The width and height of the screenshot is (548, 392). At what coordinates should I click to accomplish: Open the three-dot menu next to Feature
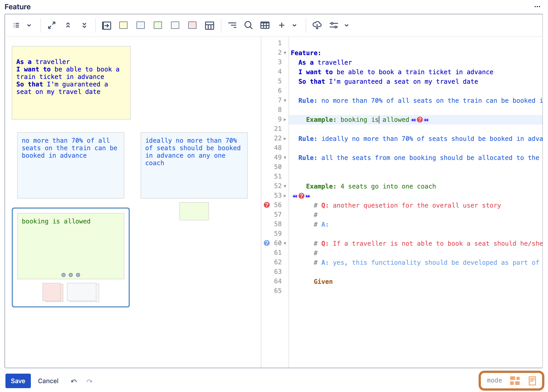click(x=537, y=7)
